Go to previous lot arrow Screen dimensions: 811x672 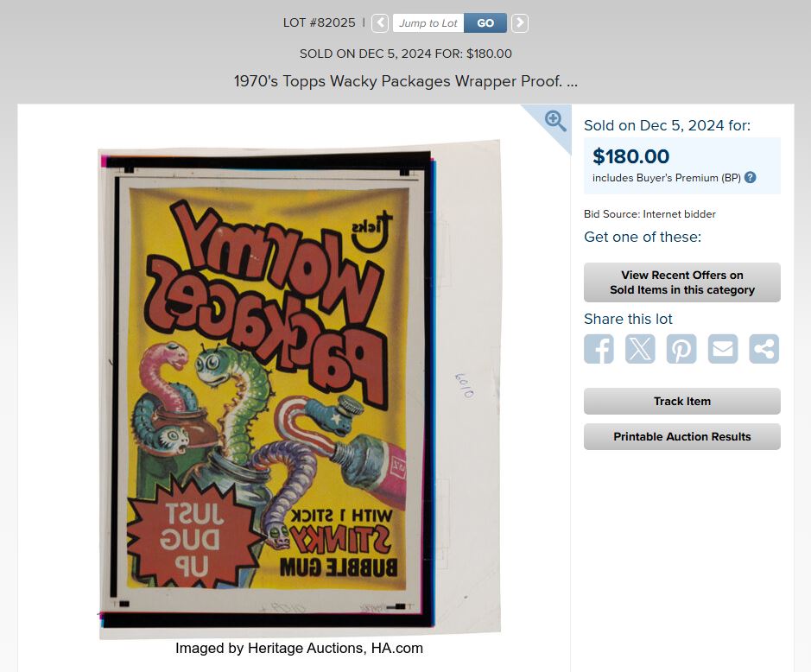click(x=380, y=23)
